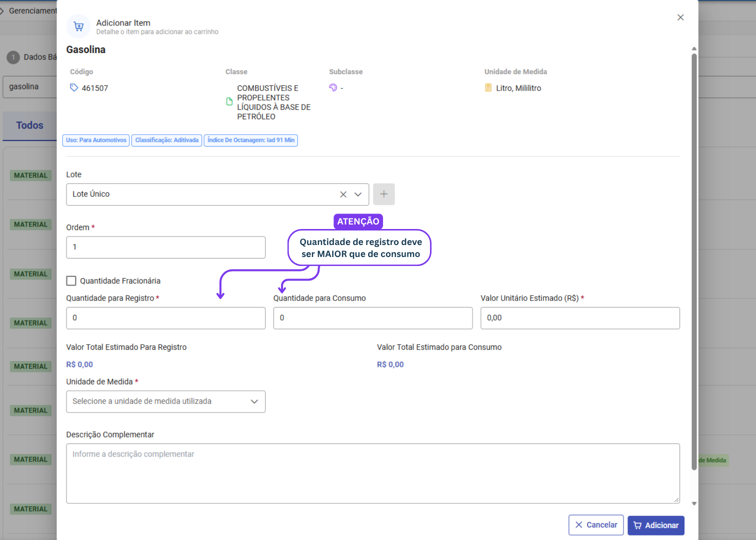Click the Valor Total Registro amount R$ 0,00
This screenshot has width=756, height=540.
[x=79, y=365]
